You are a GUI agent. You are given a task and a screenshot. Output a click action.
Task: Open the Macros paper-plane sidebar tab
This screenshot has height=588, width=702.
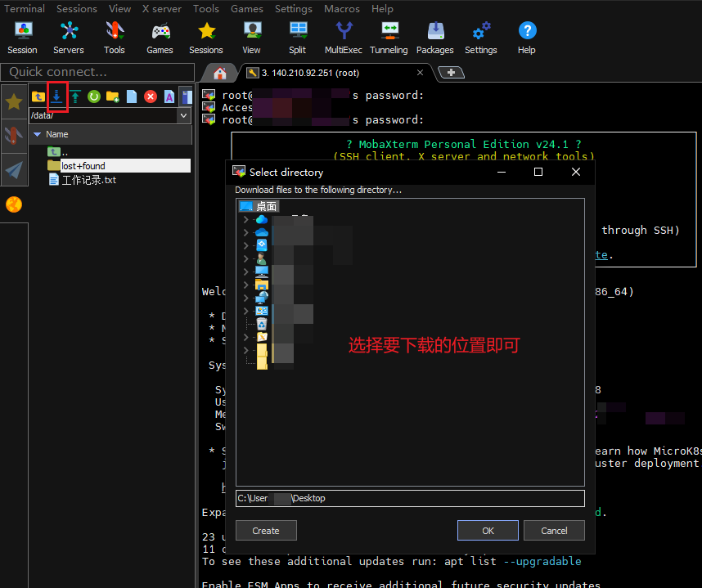[14, 169]
